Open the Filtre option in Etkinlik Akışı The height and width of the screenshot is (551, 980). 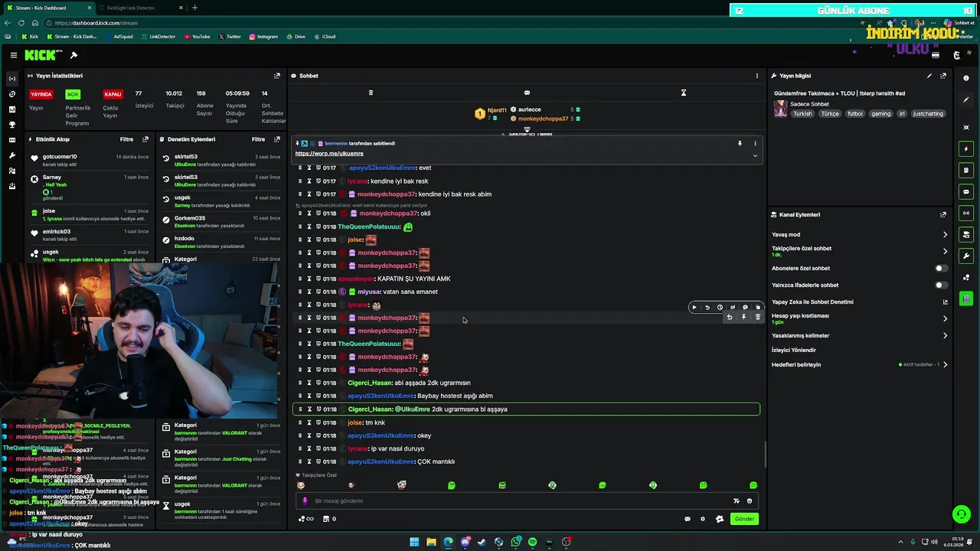pyautogui.click(x=126, y=139)
